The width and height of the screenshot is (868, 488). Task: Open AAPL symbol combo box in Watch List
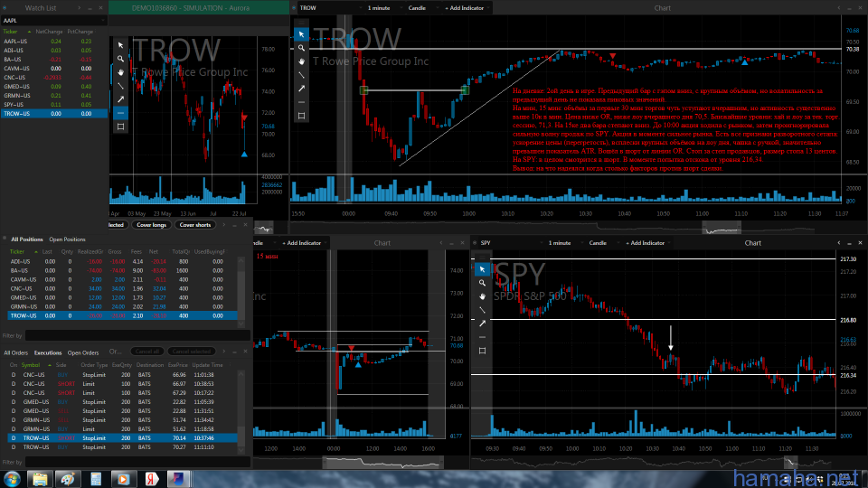coord(53,21)
